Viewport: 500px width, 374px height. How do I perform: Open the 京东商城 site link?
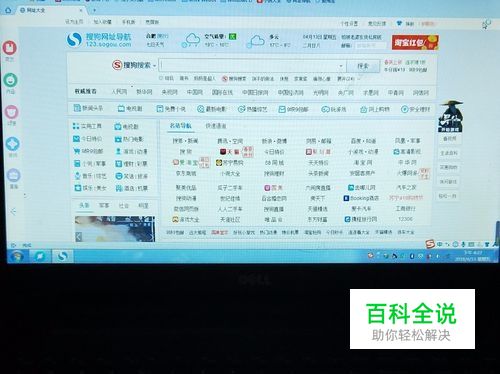186,173
